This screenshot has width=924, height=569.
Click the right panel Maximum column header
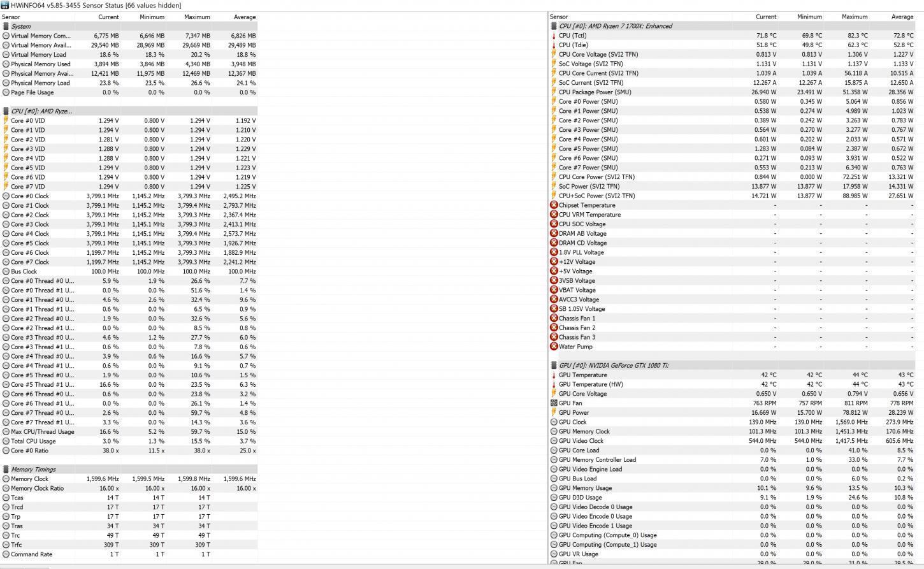(x=847, y=17)
